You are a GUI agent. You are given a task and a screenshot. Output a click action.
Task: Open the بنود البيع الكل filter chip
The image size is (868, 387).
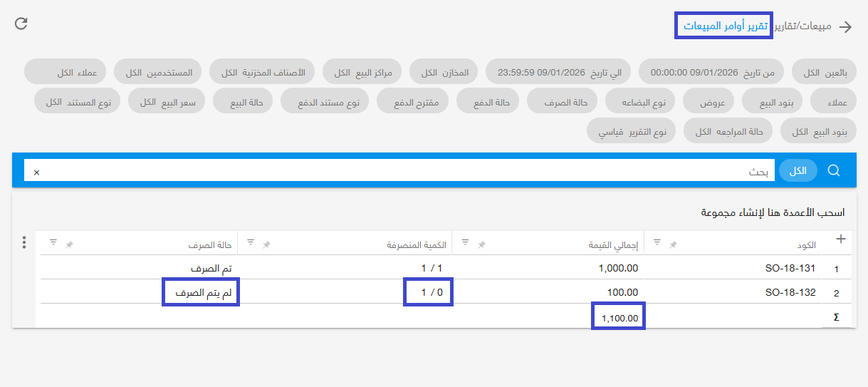click(819, 132)
